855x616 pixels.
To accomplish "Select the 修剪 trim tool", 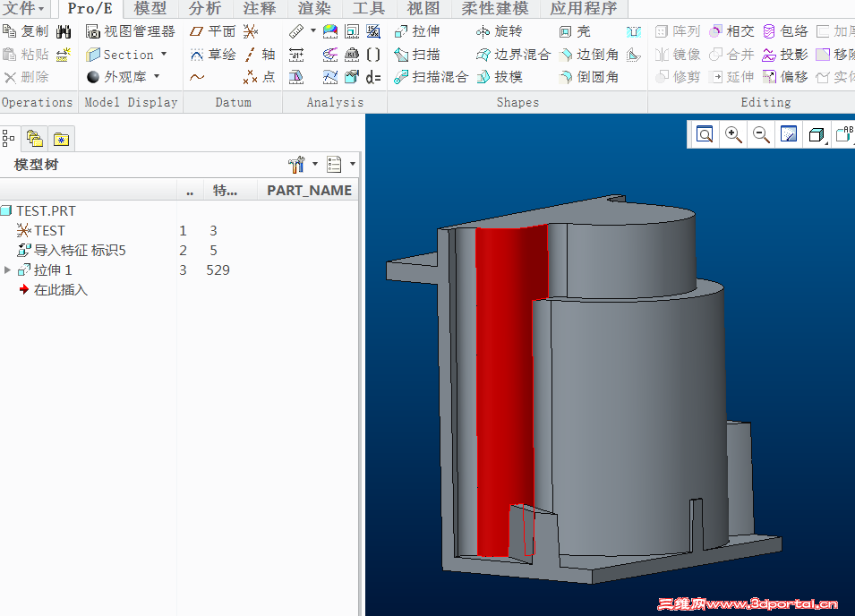I will pyautogui.click(x=678, y=77).
